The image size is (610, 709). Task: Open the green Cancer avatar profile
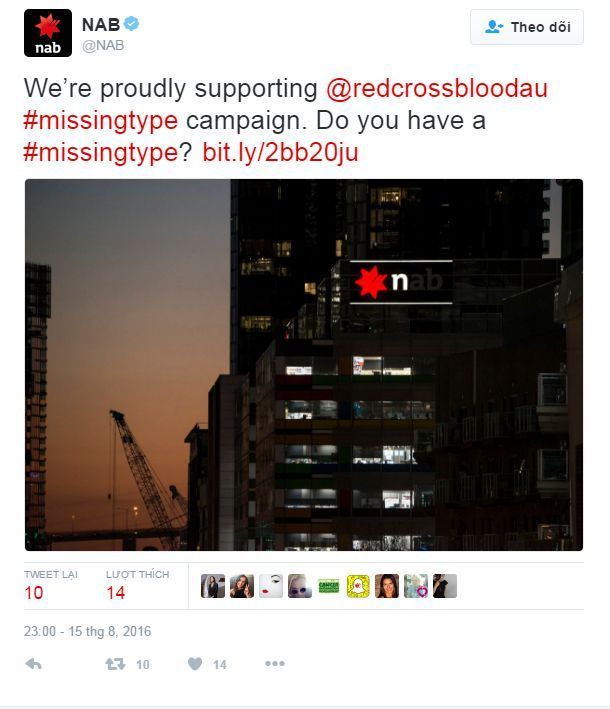pyautogui.click(x=329, y=586)
